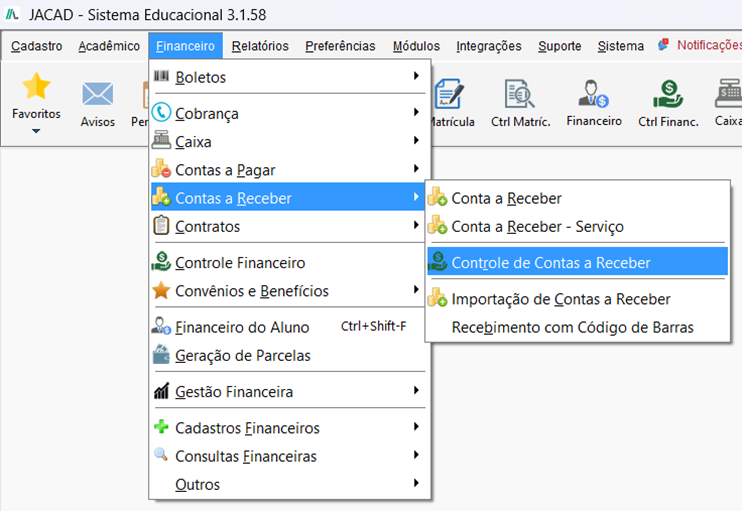Click the person icon beside Financeiro do Aluno
This screenshot has height=511, width=742.
pyautogui.click(x=161, y=326)
